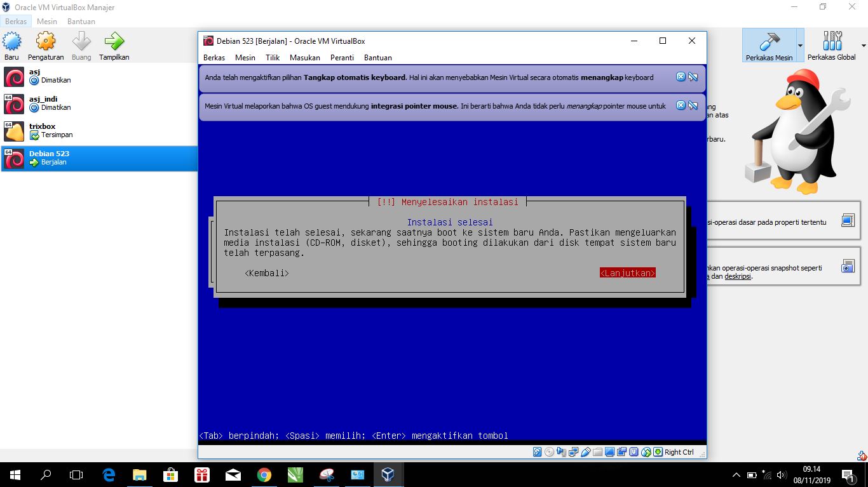Click the shared folders status icon

tap(598, 452)
